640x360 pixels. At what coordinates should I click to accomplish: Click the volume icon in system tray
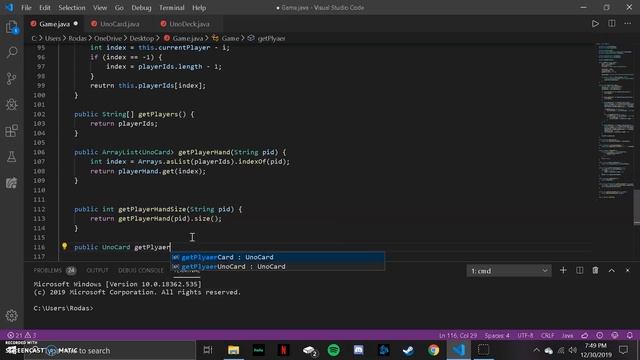[573, 350]
